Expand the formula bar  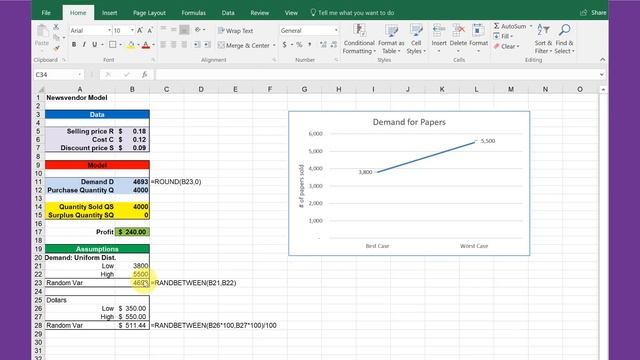click(x=602, y=75)
